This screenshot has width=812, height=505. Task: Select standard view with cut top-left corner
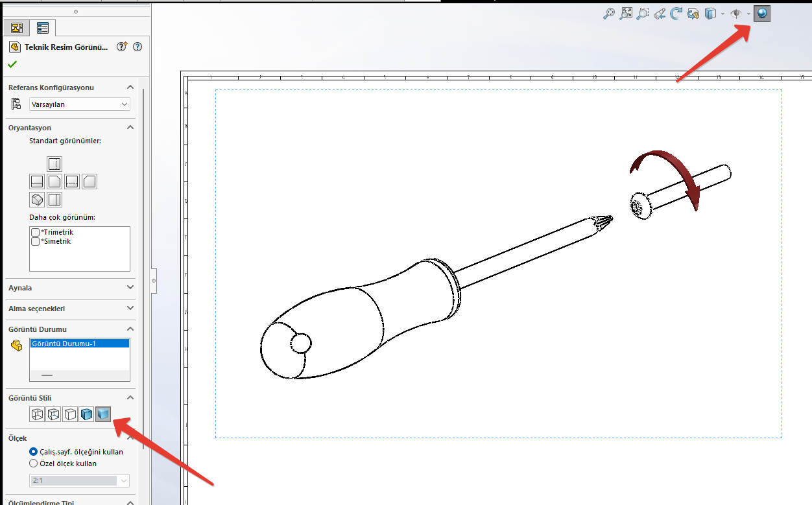(x=90, y=182)
